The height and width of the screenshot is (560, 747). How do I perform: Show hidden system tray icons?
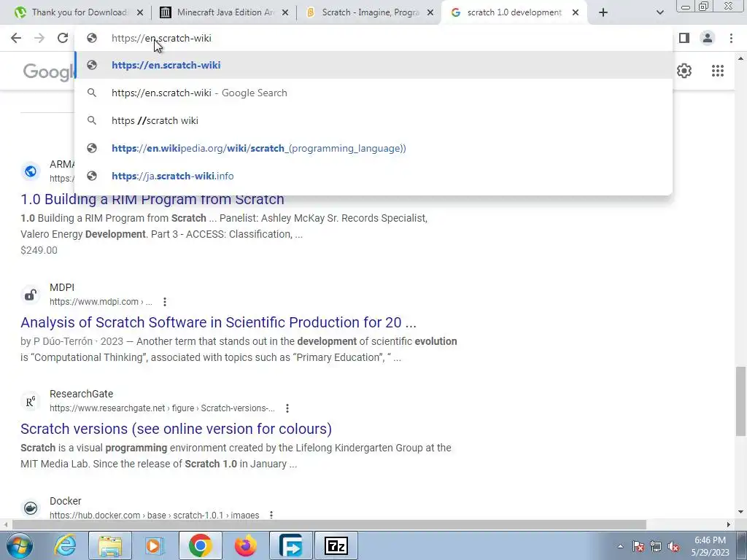tap(620, 547)
